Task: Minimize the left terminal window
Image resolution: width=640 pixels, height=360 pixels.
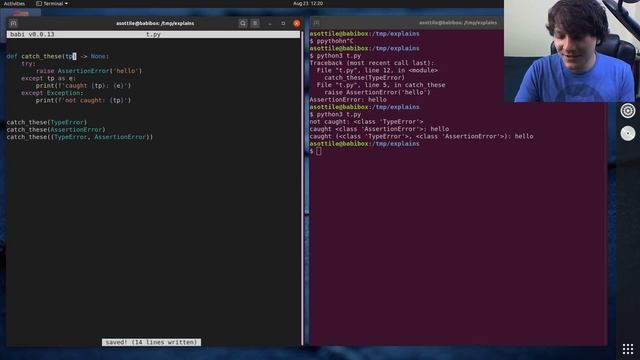Action: 270,24
